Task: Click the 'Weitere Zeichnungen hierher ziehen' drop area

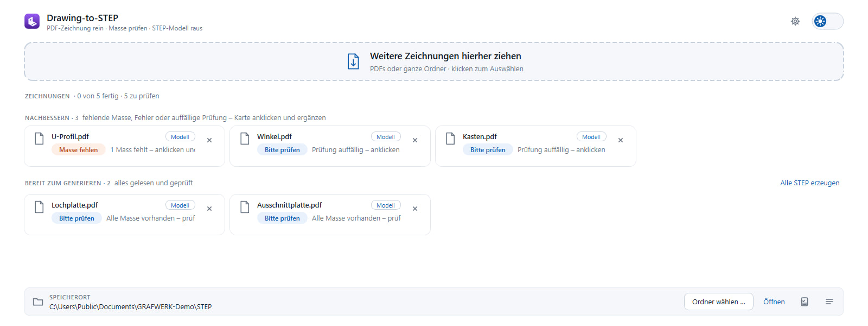Action: [434, 61]
